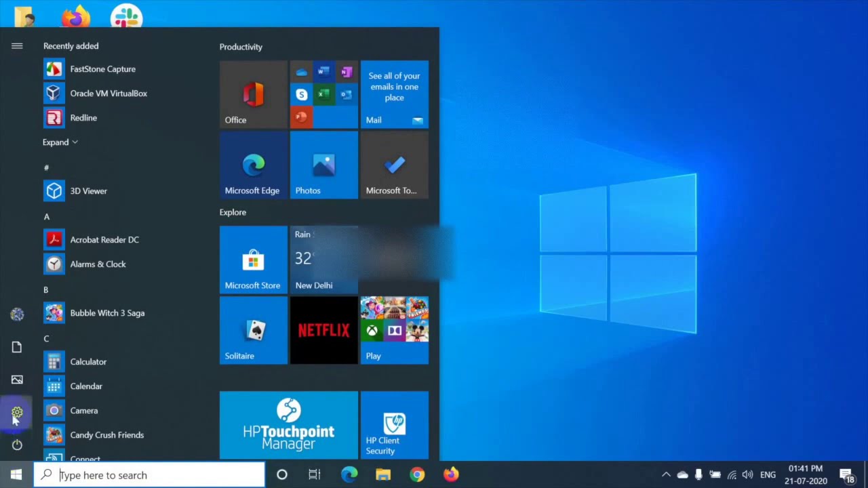Launch Solitaire tile

(254, 331)
